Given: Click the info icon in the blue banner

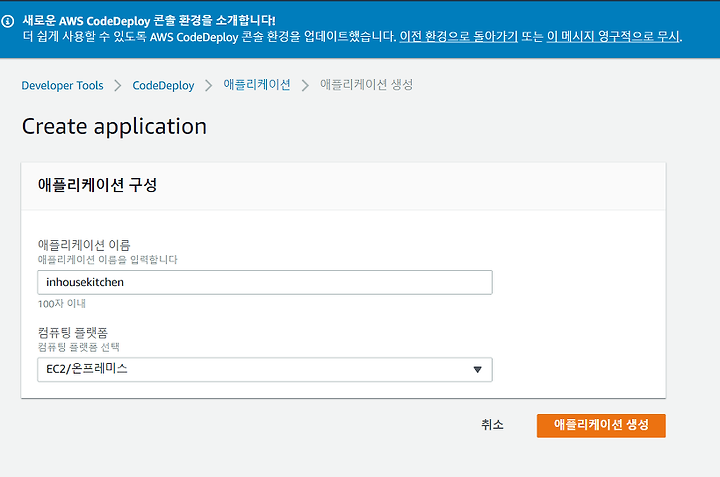Looking at the screenshot, I should point(8,21).
